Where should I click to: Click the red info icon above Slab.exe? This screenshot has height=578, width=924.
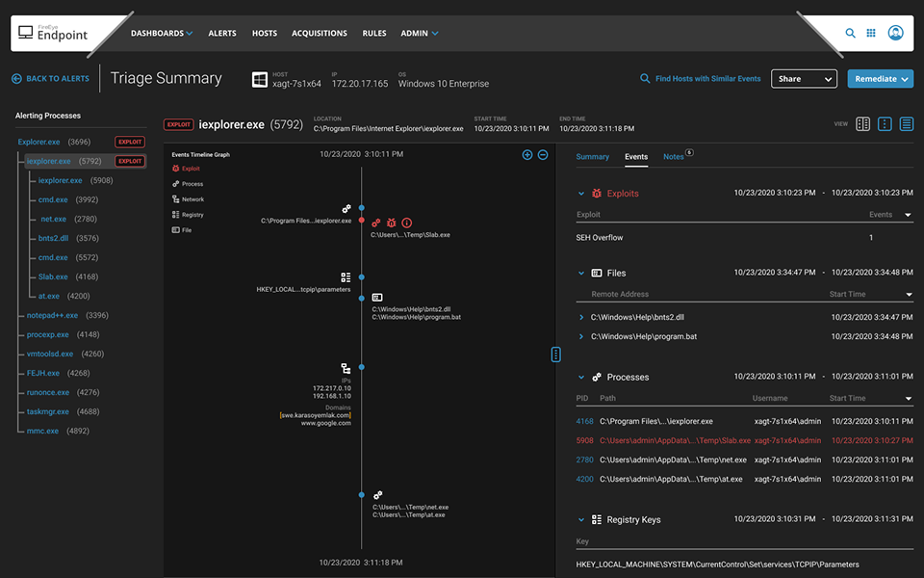(x=406, y=223)
